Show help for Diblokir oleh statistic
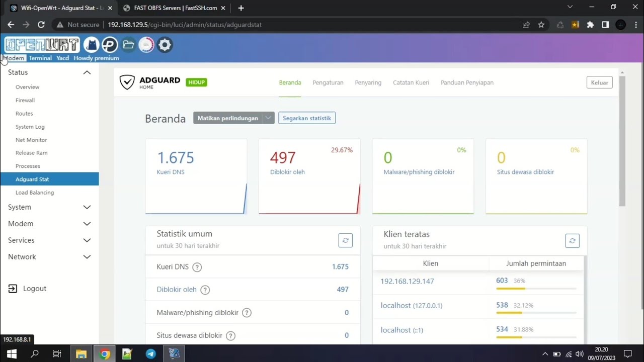Viewport: 644px width, 362px height. pyautogui.click(x=205, y=290)
